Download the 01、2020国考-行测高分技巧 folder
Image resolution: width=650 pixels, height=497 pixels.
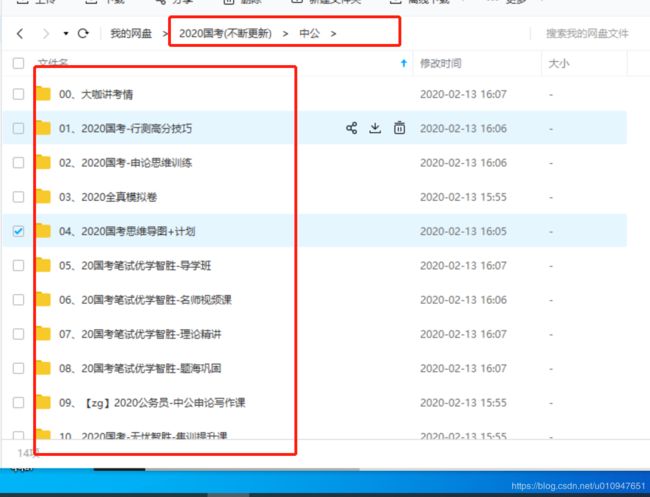[x=375, y=128]
